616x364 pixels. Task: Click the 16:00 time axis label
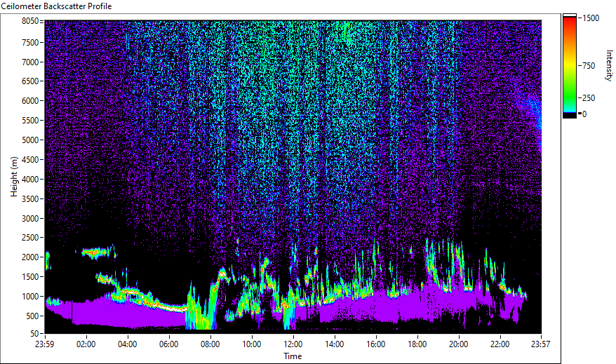(376, 344)
